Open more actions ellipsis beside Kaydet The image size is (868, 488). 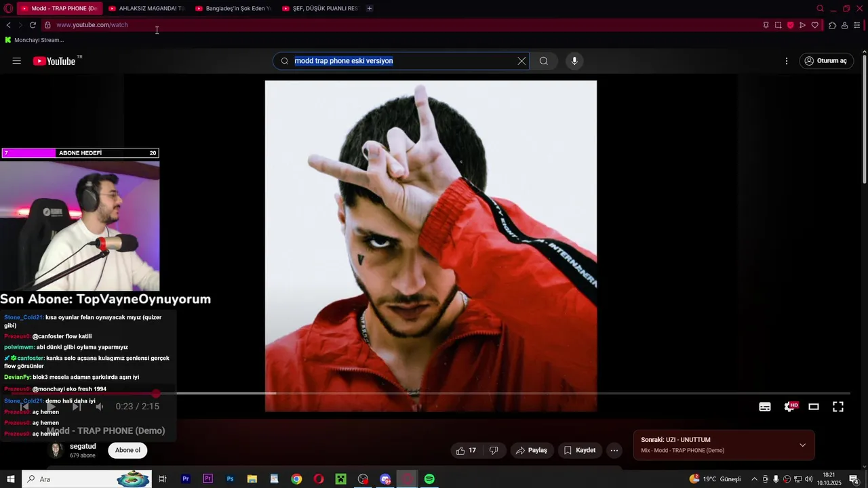(x=614, y=450)
